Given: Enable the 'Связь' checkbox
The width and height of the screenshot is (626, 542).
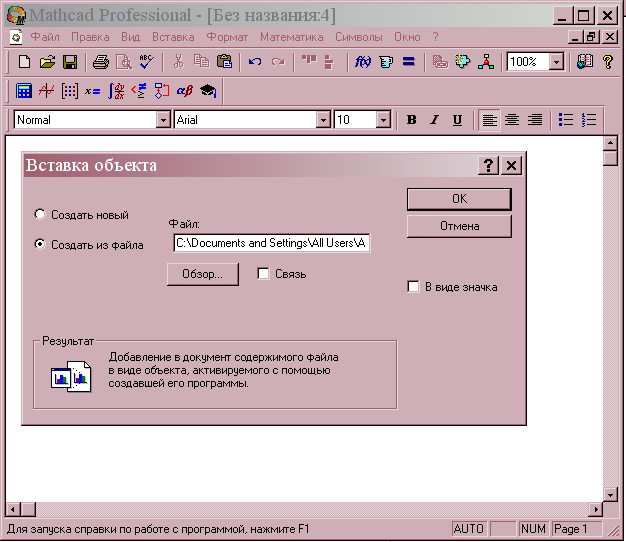Looking at the screenshot, I should click(x=263, y=274).
